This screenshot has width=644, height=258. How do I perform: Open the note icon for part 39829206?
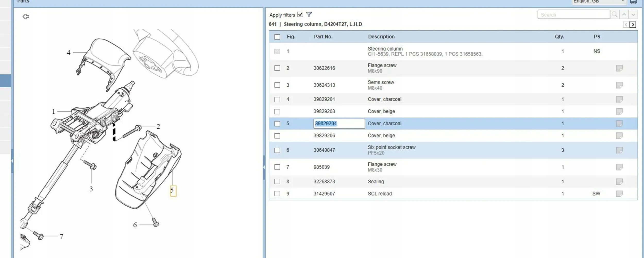pos(619,136)
